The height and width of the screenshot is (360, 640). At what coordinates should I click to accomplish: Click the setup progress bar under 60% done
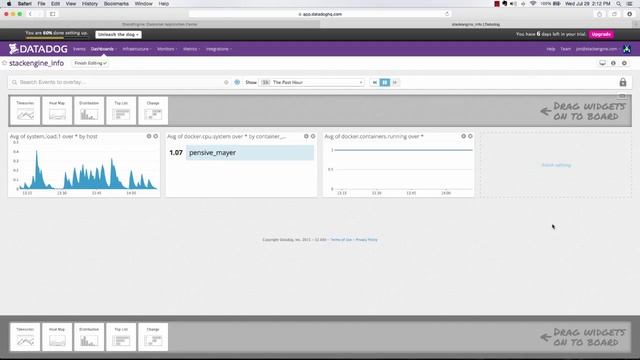56,38
